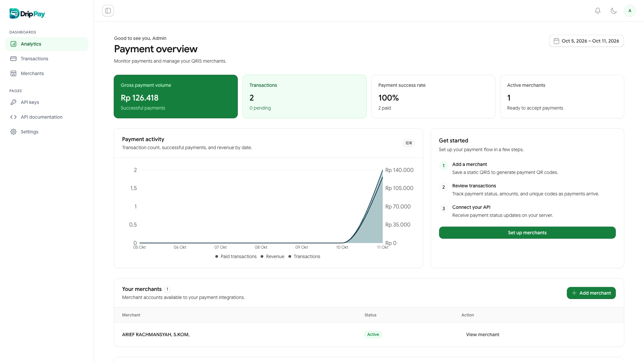
Task: Open API keys page
Action: pos(47,102)
